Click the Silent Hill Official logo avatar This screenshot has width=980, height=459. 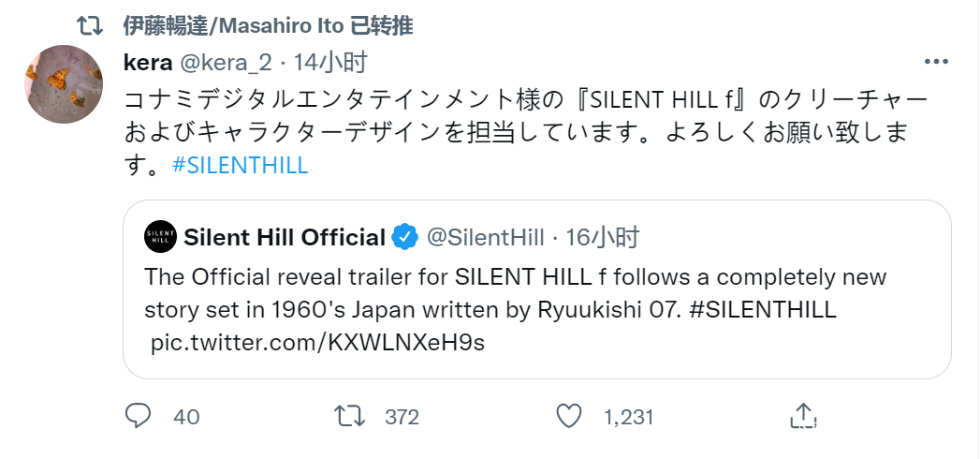click(160, 238)
